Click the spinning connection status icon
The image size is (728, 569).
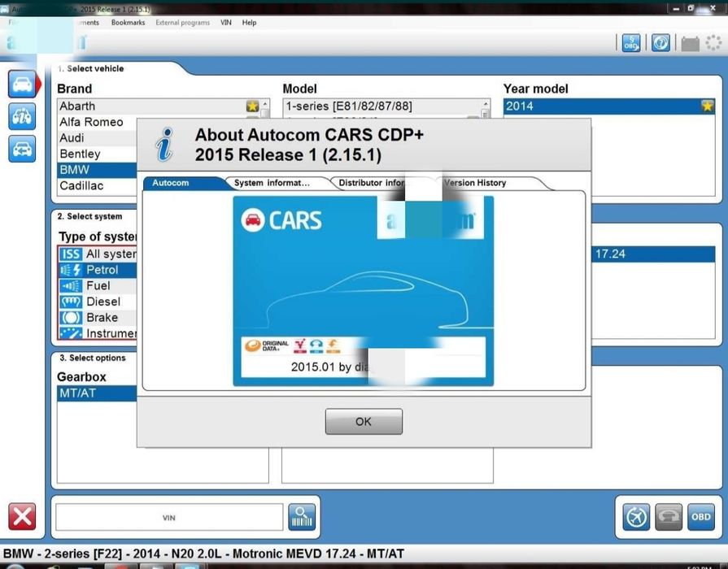tap(713, 43)
